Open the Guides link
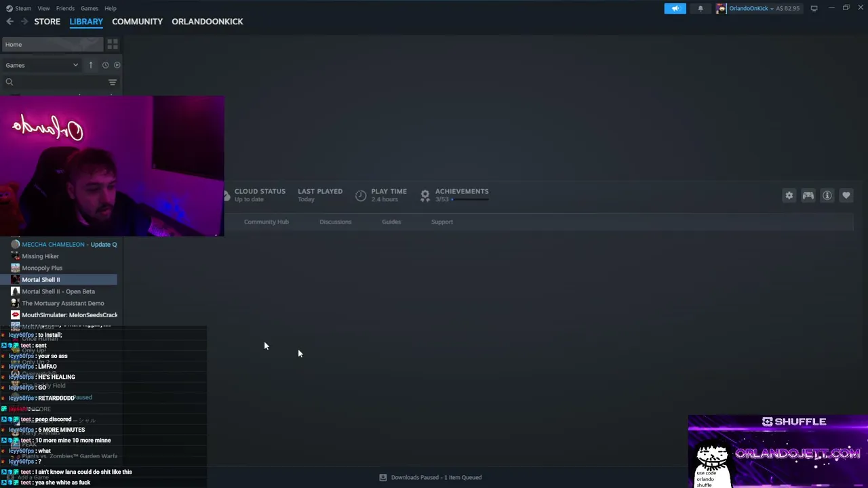Screen dimensions: 868x488 point(391,222)
